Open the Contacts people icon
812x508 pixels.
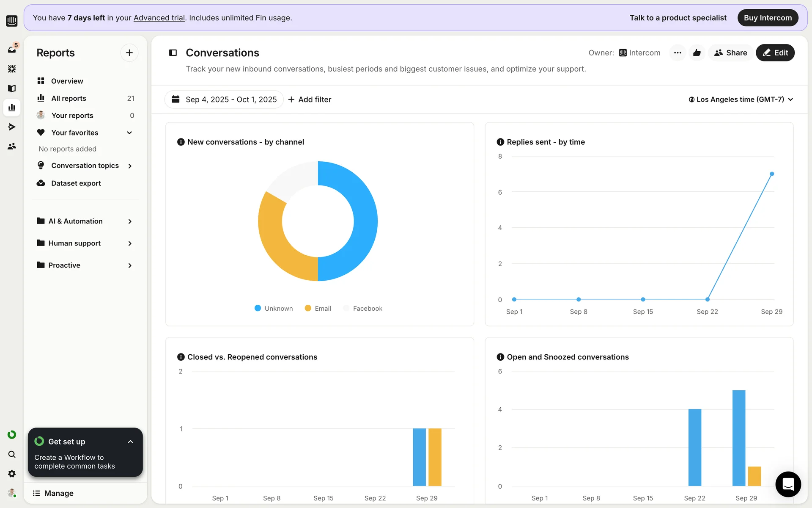12,146
